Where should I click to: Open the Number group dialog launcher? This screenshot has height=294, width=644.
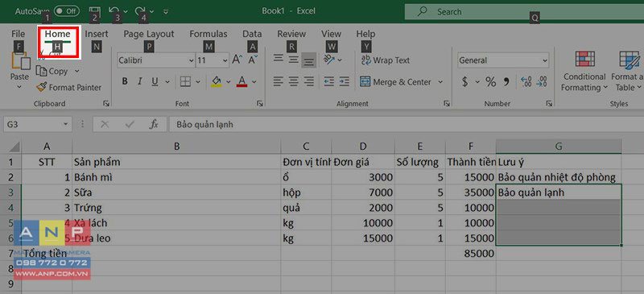(x=549, y=104)
